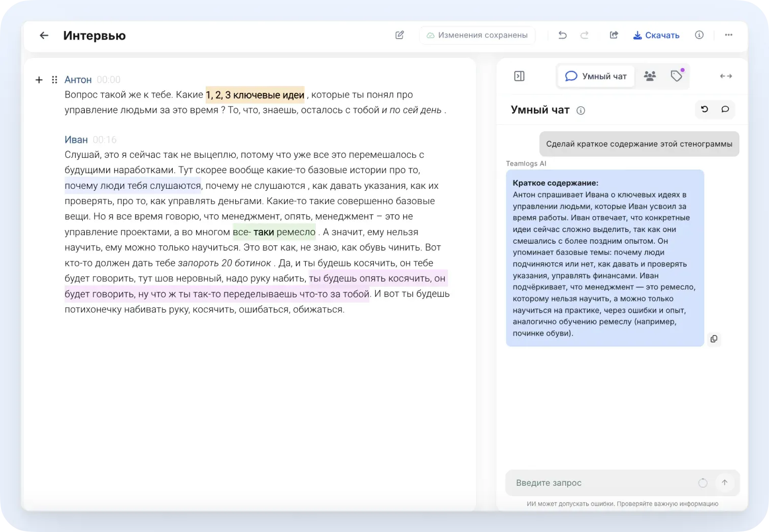This screenshot has width=769, height=532.
Task: Click the 'Краткое содержание:' heading
Action: tap(556, 183)
